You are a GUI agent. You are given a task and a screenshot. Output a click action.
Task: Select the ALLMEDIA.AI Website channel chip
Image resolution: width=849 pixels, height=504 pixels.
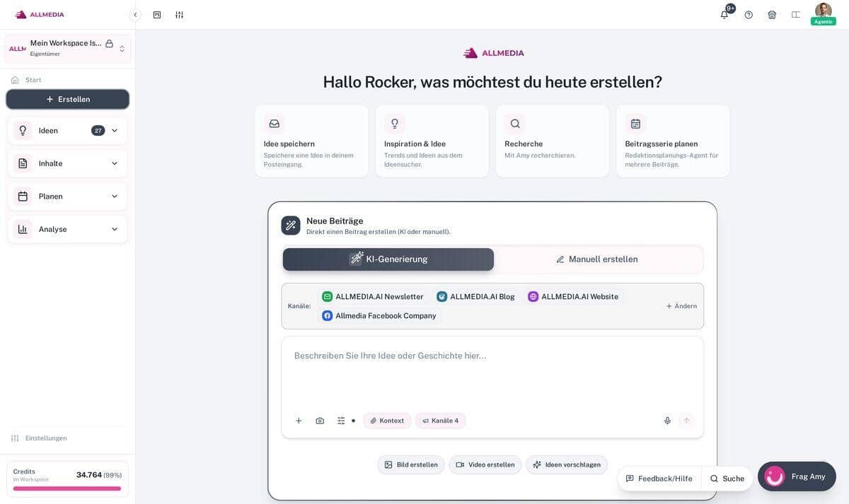pos(573,297)
